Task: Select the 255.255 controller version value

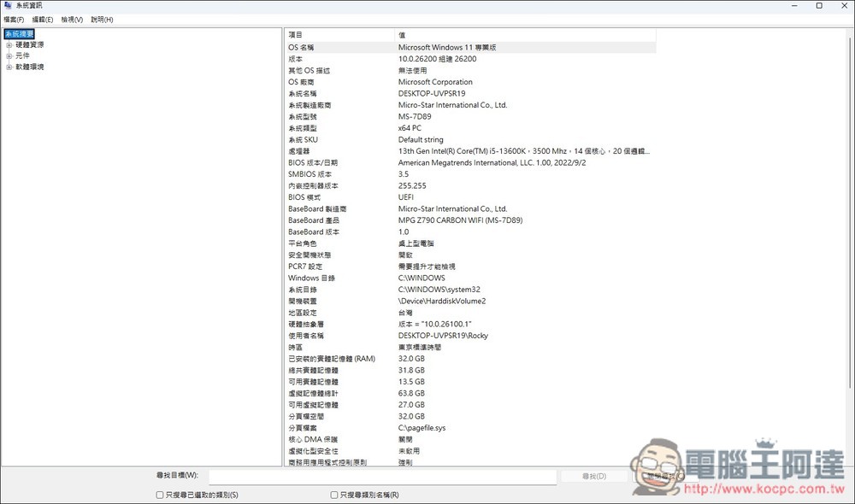Action: (x=412, y=186)
